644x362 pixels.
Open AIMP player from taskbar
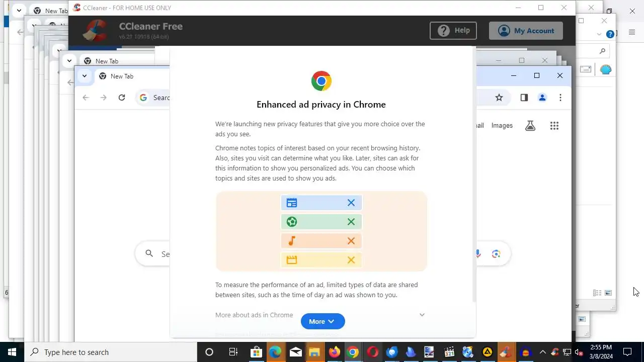[x=487, y=352]
